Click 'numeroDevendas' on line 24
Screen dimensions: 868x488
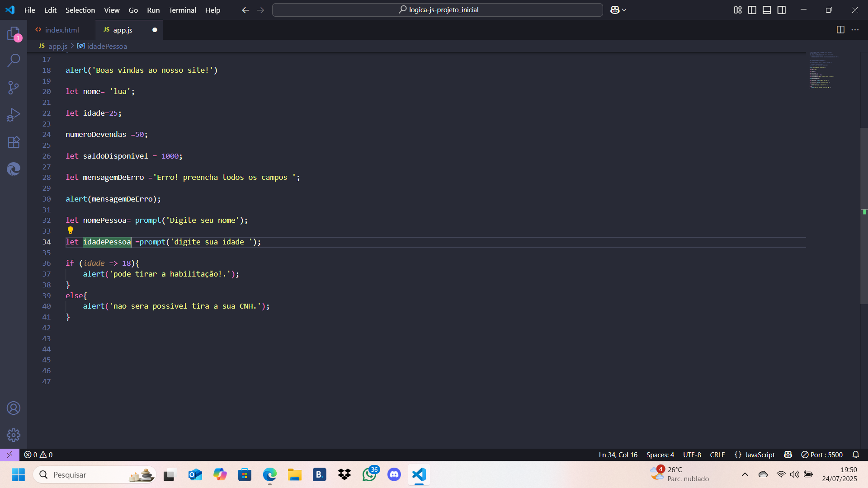click(x=96, y=134)
